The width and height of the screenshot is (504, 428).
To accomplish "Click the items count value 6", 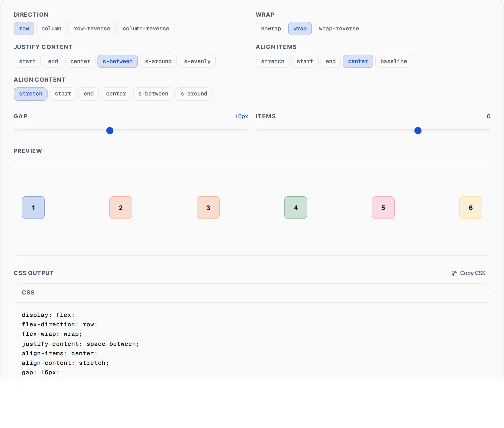I will (x=488, y=116).
